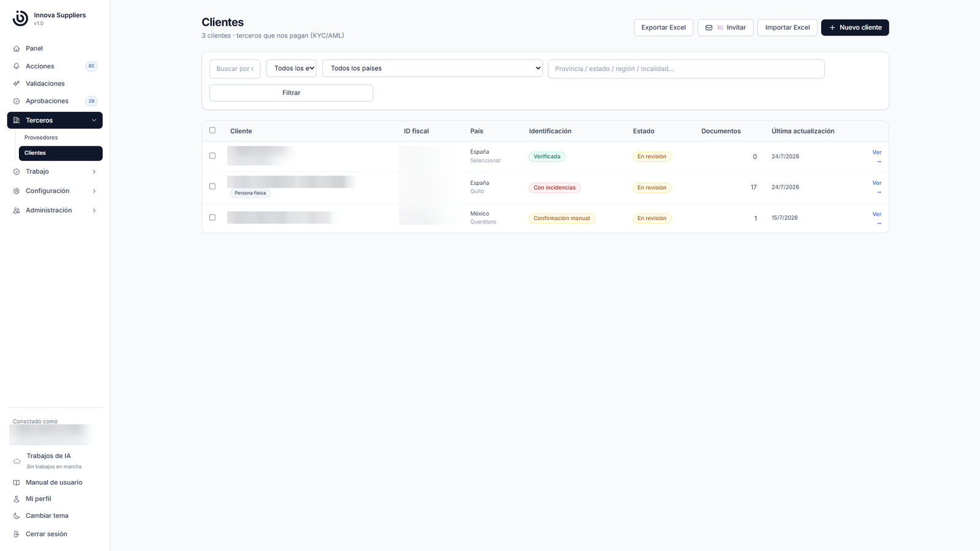Click the date 15/7/2026

tap(785, 218)
